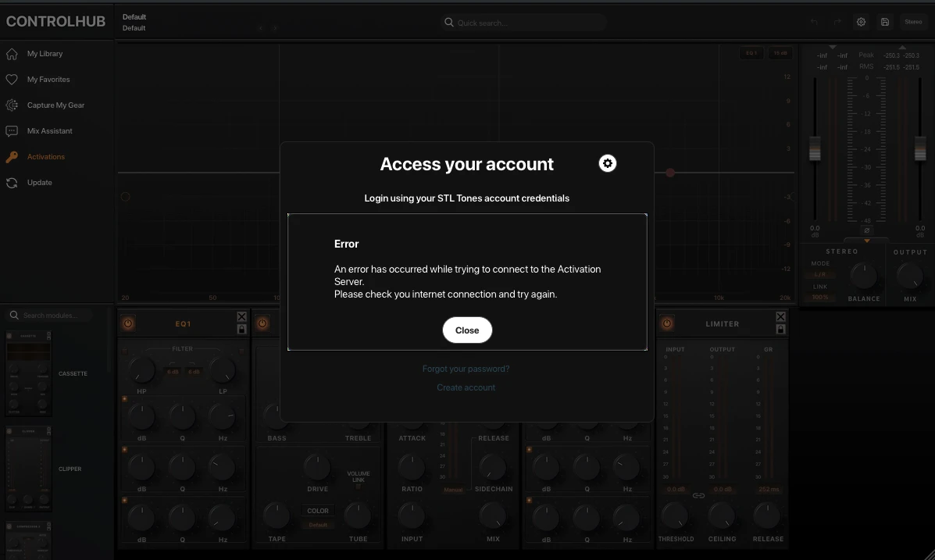The width and height of the screenshot is (935, 560).
Task: Click the red EQ node on curve
Action: (x=670, y=173)
